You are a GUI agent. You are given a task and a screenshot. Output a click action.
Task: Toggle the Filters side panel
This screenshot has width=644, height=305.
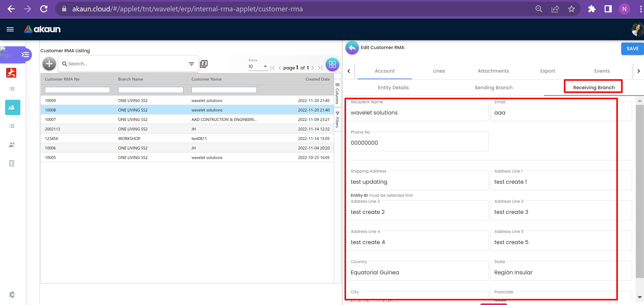pyautogui.click(x=337, y=119)
